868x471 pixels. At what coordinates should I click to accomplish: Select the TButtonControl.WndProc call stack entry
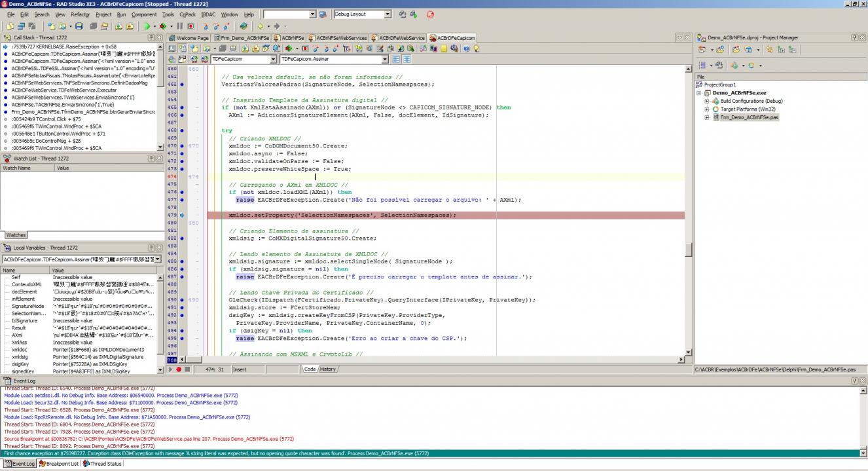tap(58, 134)
